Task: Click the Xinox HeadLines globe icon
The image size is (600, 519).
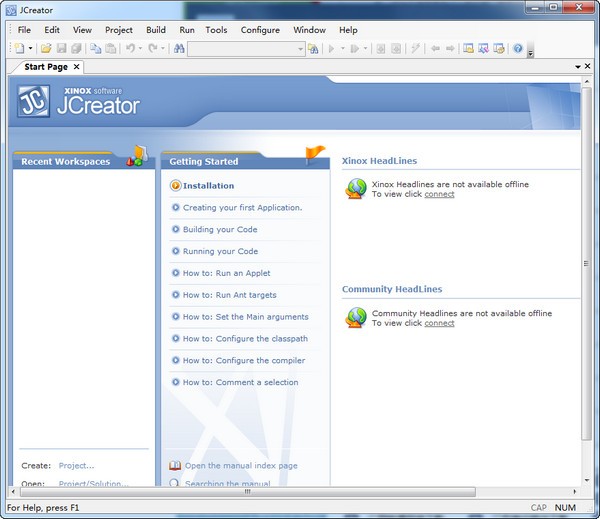Action: [356, 188]
